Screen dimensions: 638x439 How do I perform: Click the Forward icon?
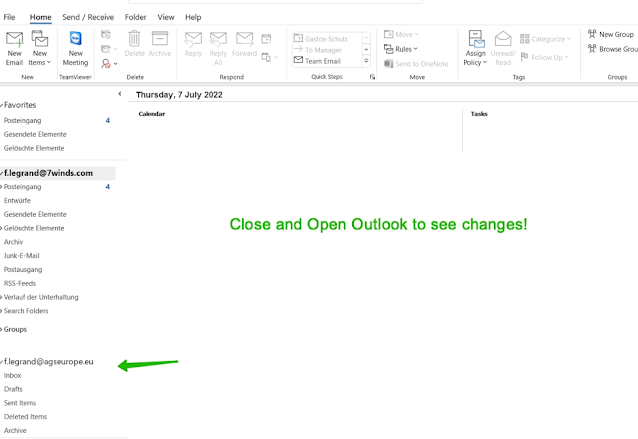(x=244, y=44)
